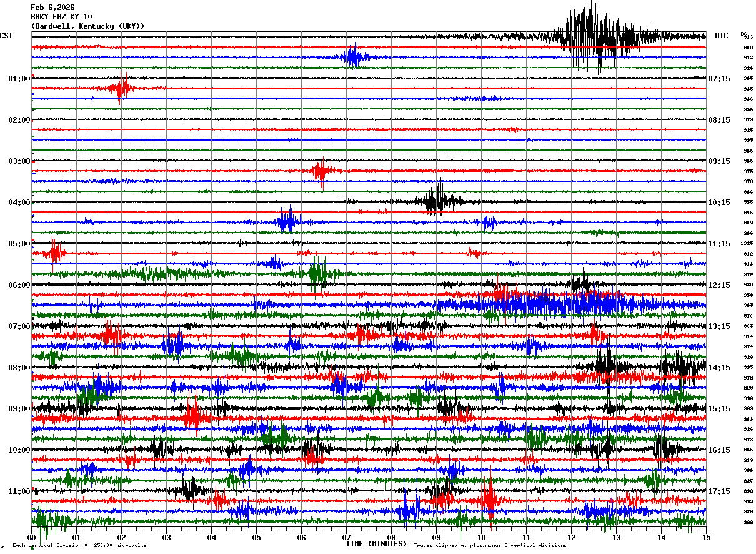Click the station title BAKY EHZ KY 10
Image resolution: width=756 pixels, height=554 pixels.
61,17
